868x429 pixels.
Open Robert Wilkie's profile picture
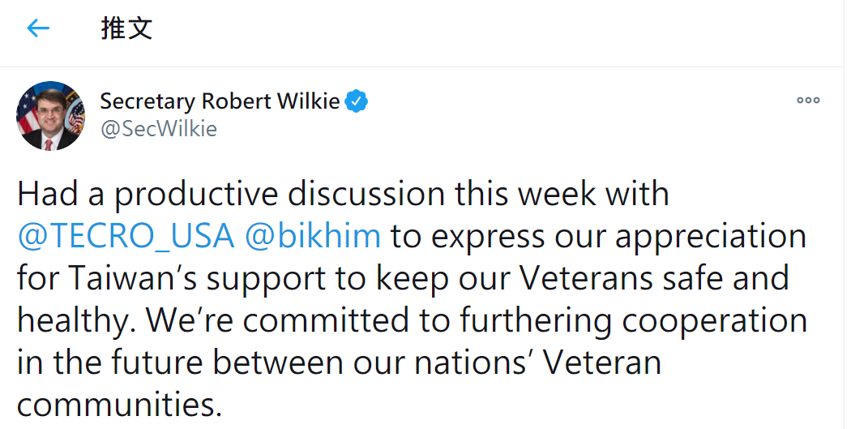click(50, 116)
